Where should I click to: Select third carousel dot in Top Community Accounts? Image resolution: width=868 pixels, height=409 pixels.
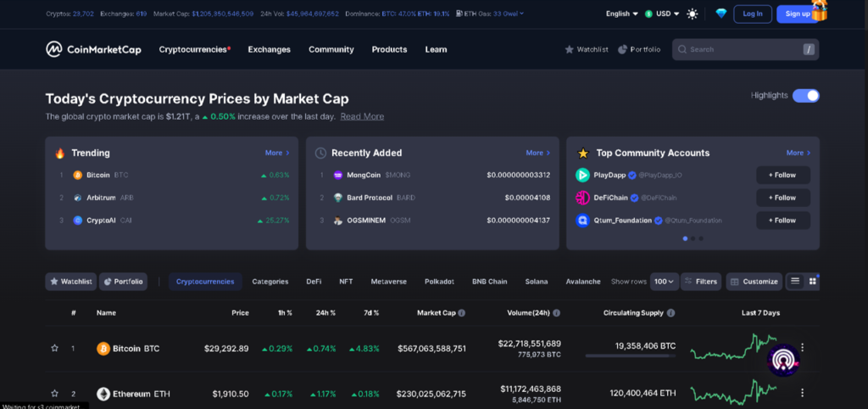[x=701, y=238]
